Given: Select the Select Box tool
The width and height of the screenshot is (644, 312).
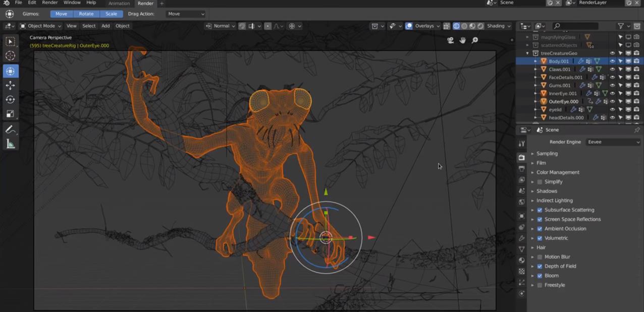Looking at the screenshot, I should point(10,41).
